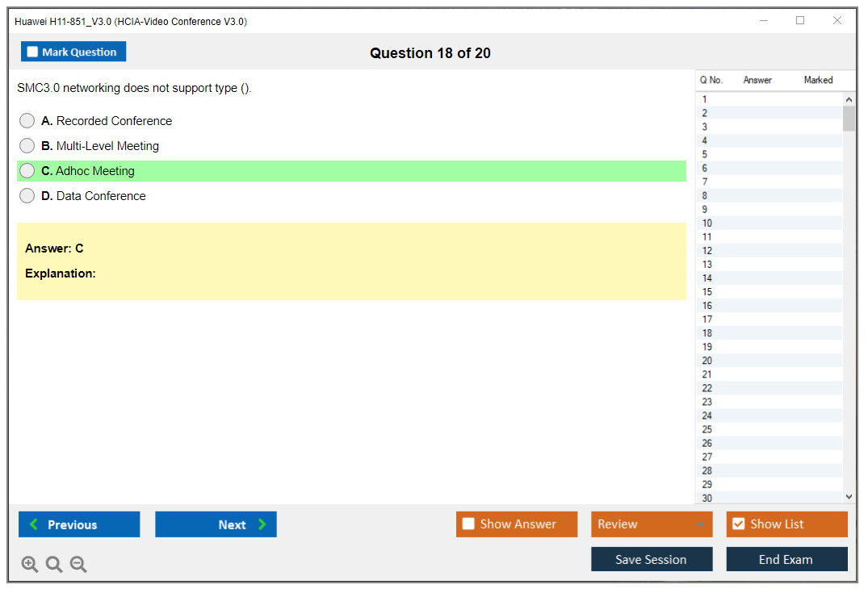
Task: Toggle the Show Answer checkbox
Action: [x=469, y=524]
